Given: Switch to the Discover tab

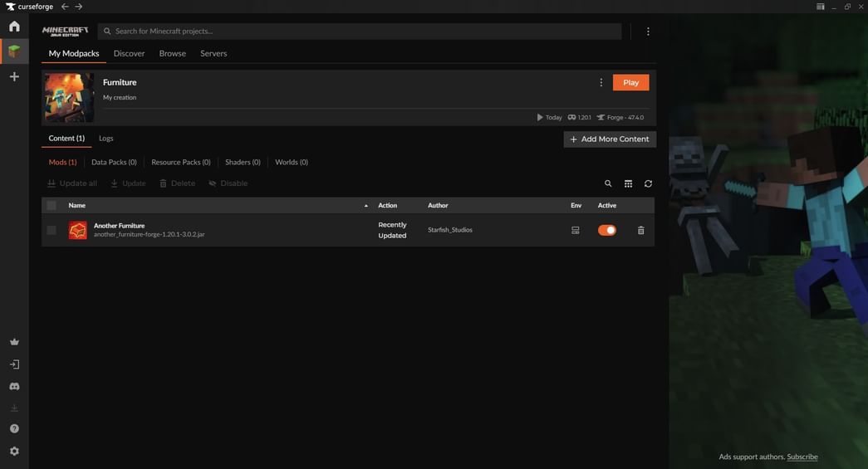Looking at the screenshot, I should [129, 53].
